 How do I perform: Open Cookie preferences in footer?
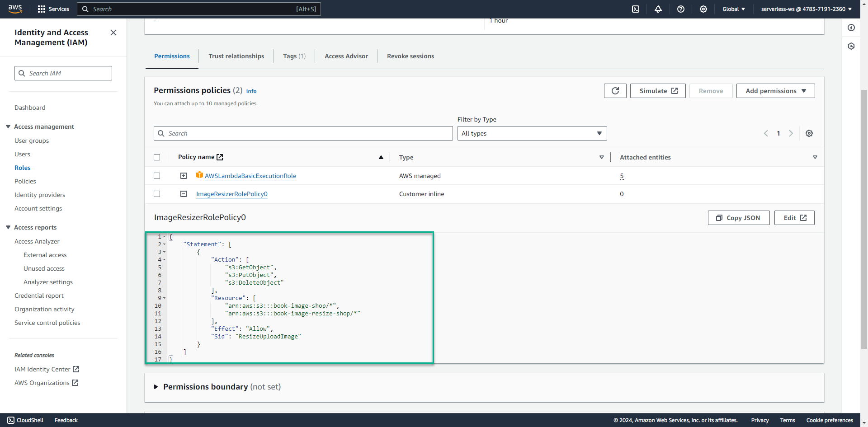click(x=830, y=420)
